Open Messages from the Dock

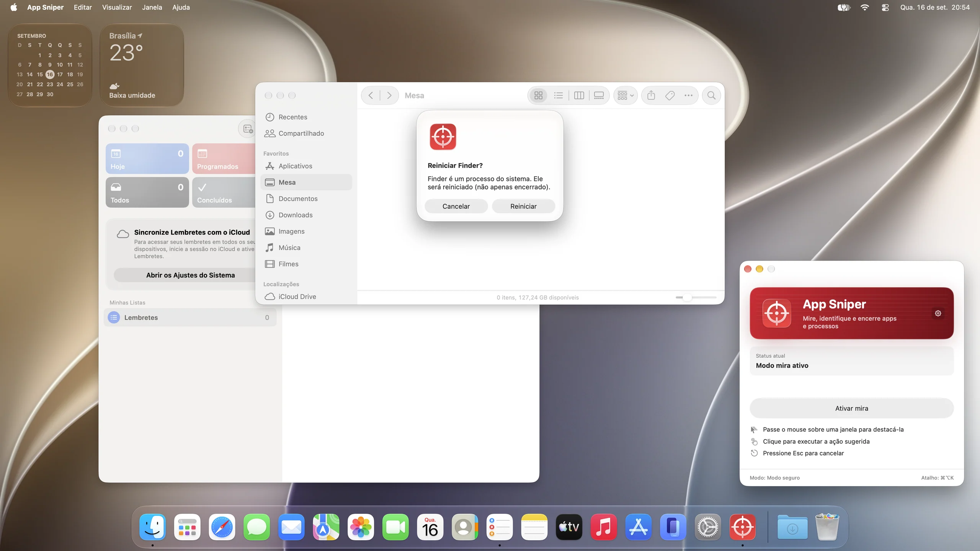(x=256, y=527)
